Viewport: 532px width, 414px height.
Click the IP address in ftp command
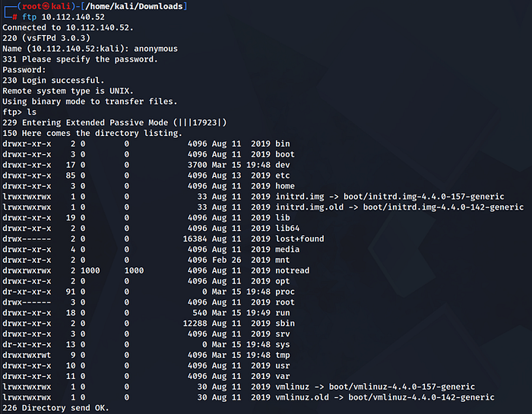tap(73, 17)
